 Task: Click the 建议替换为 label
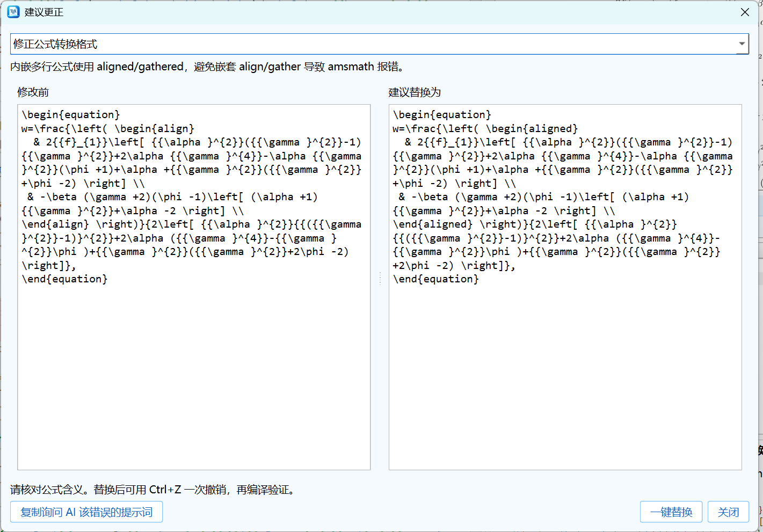pyautogui.click(x=415, y=92)
